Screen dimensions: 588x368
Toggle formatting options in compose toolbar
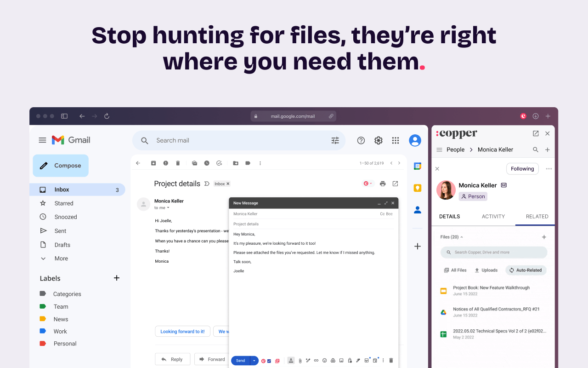pyautogui.click(x=291, y=361)
